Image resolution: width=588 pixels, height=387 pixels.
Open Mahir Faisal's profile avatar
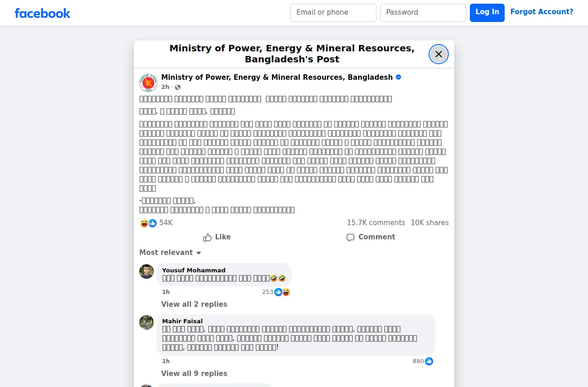[x=147, y=322]
